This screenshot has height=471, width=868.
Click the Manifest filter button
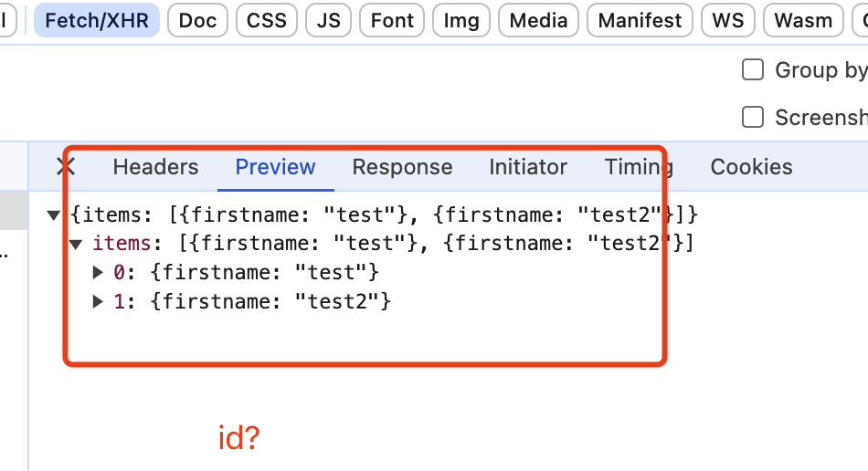point(640,20)
